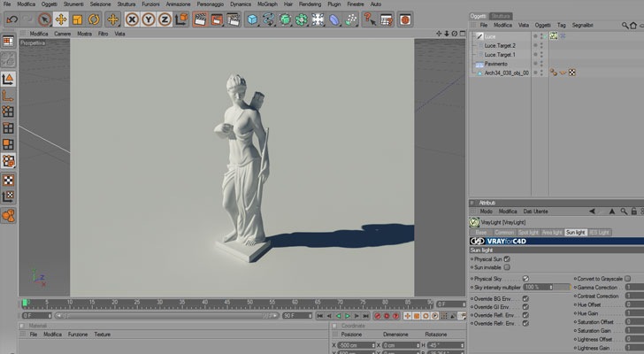The width and height of the screenshot is (644, 354).
Task: Activate the Scale tool
Action: point(77,19)
